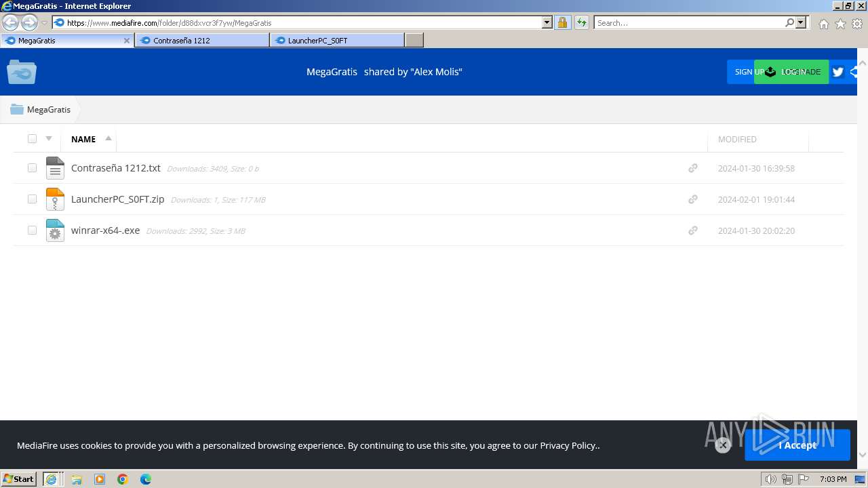Viewport: 868px width, 488px height.
Task: Click the SIGN UP button
Action: pyautogui.click(x=741, y=72)
